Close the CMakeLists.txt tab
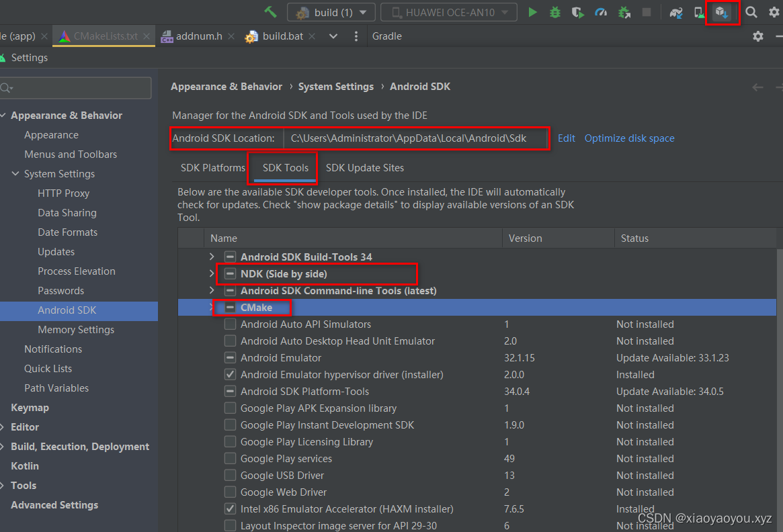The image size is (783, 532). pyautogui.click(x=147, y=36)
